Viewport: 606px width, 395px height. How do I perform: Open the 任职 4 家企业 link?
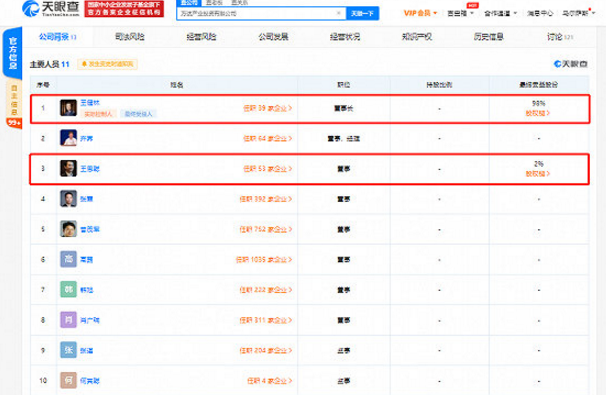(269, 381)
